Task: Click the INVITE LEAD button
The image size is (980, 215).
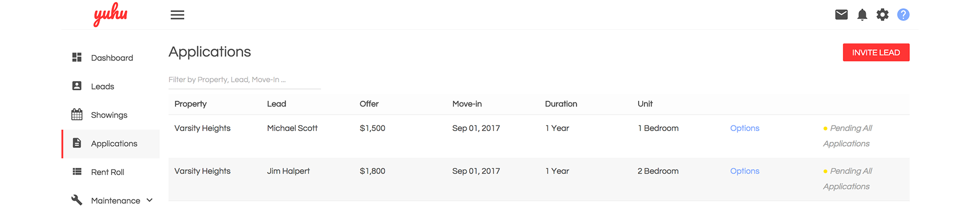Action: tap(876, 53)
